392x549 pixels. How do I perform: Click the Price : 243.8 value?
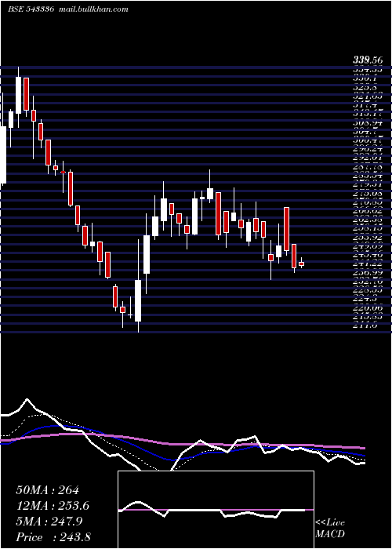53,537
